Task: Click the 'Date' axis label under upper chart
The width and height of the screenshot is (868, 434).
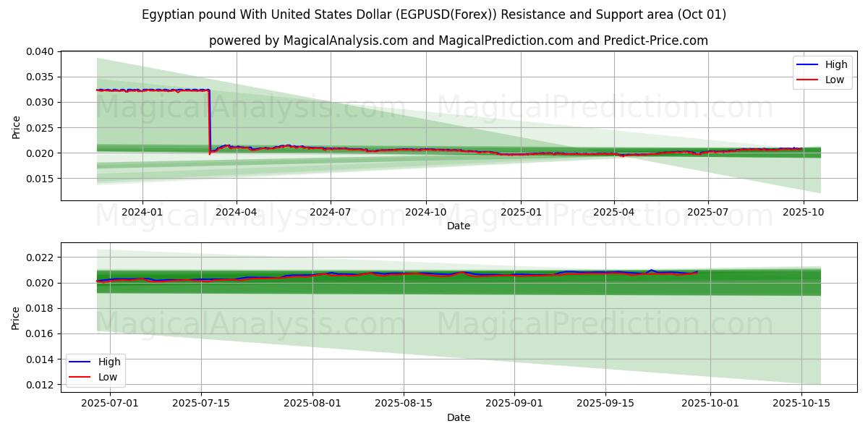Action: tap(459, 226)
